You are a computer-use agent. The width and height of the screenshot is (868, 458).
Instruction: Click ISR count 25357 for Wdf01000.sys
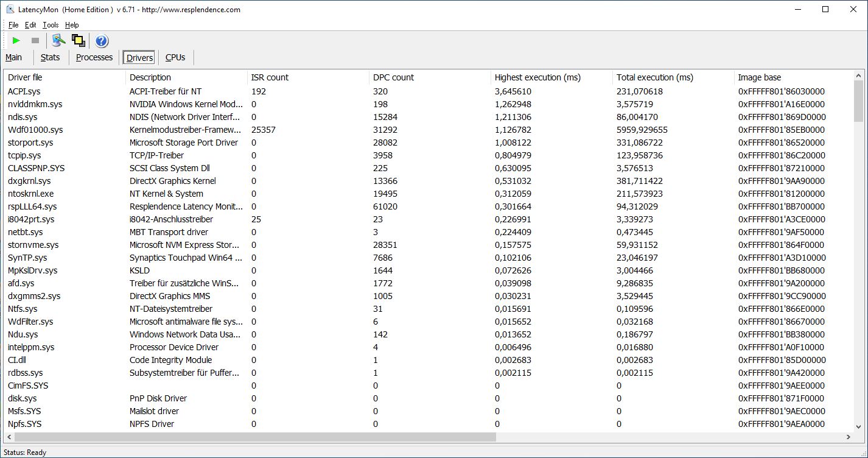pos(264,130)
